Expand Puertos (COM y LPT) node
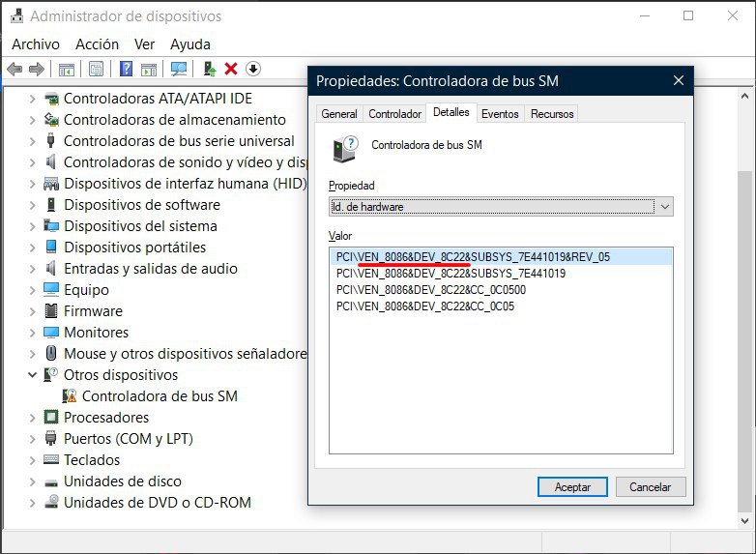Viewport: 756px width, 554px height. 32,439
